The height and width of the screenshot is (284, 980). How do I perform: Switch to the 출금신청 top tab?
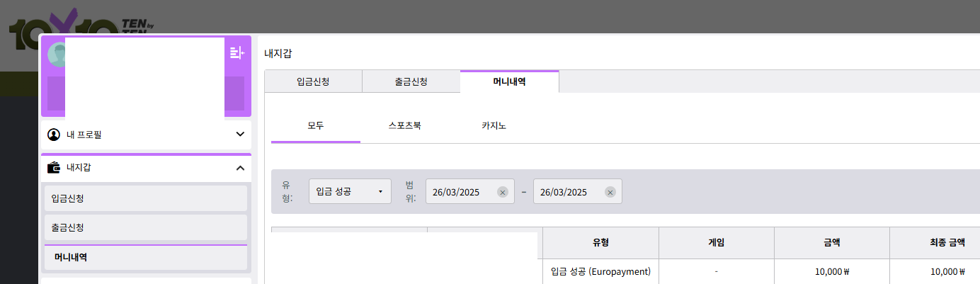coord(411,81)
